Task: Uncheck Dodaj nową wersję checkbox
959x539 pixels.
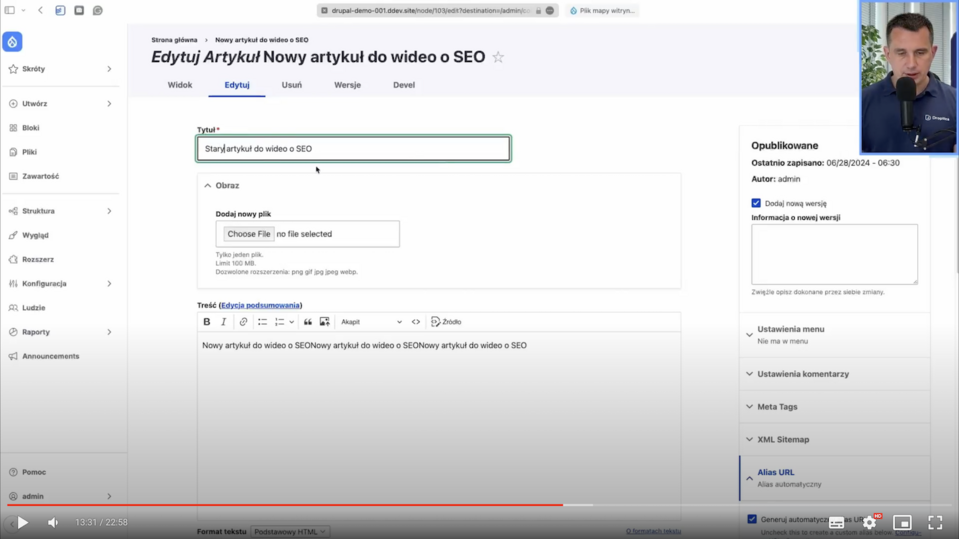Action: tap(756, 203)
